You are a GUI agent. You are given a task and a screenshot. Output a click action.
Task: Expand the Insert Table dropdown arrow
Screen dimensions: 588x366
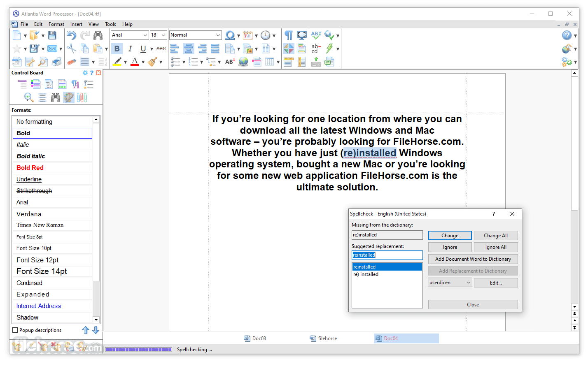click(x=278, y=62)
